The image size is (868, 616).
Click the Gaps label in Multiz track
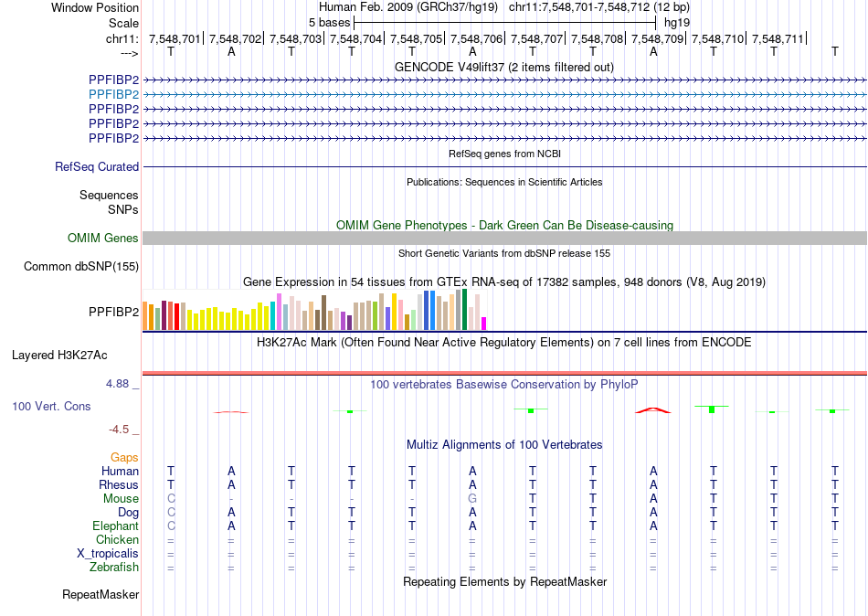click(x=124, y=457)
